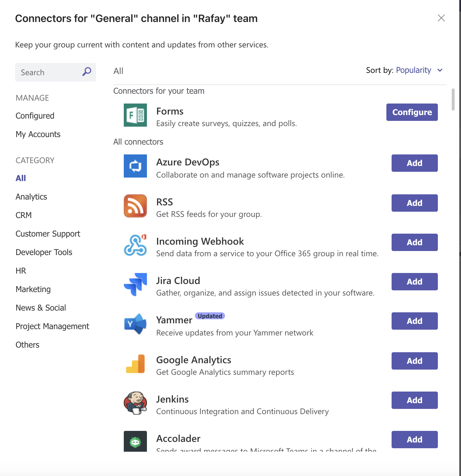Image resolution: width=461 pixels, height=476 pixels.
Task: Click the Jenkins butler icon
Action: (x=135, y=403)
